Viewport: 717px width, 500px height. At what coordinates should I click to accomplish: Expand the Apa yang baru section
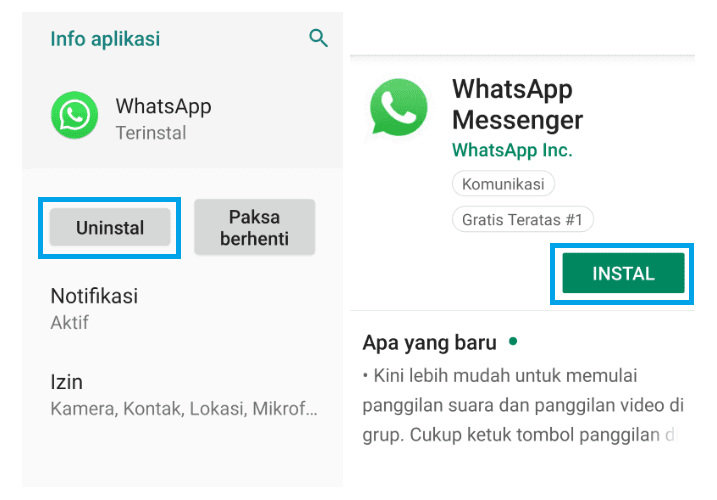429,343
